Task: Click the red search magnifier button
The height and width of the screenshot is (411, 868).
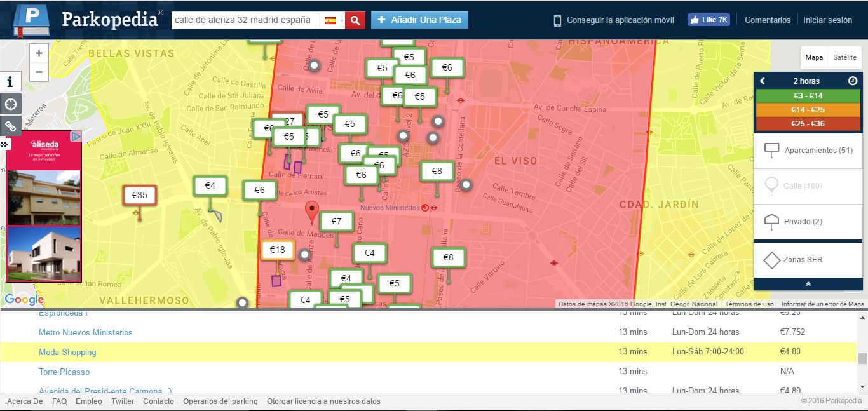Action: tap(355, 20)
